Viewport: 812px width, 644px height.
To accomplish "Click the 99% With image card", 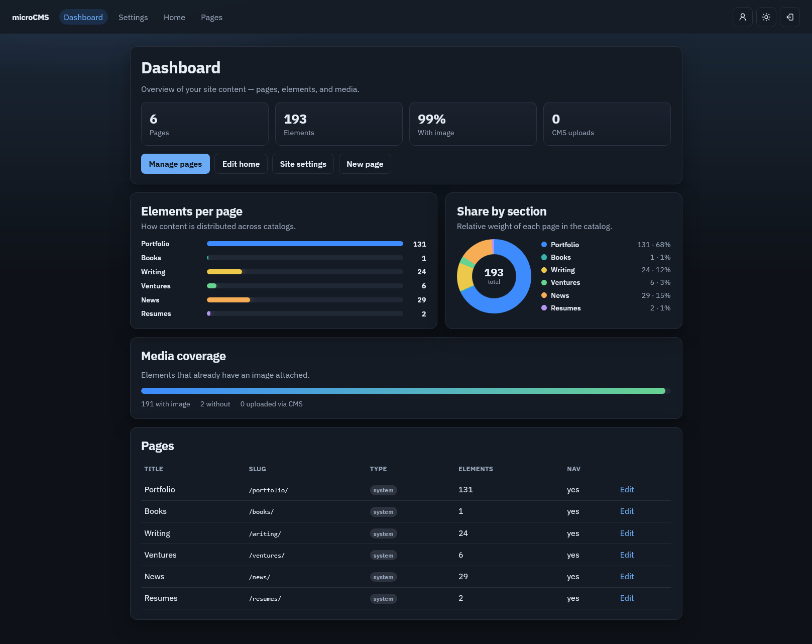I will click(473, 124).
